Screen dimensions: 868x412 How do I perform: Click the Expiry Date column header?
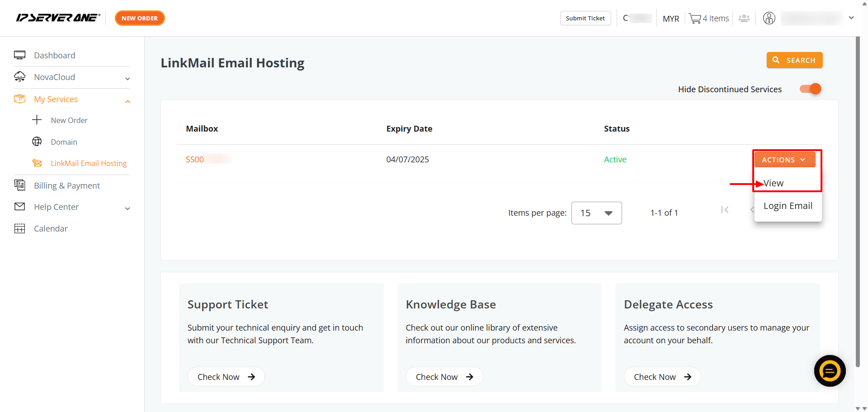pos(409,128)
